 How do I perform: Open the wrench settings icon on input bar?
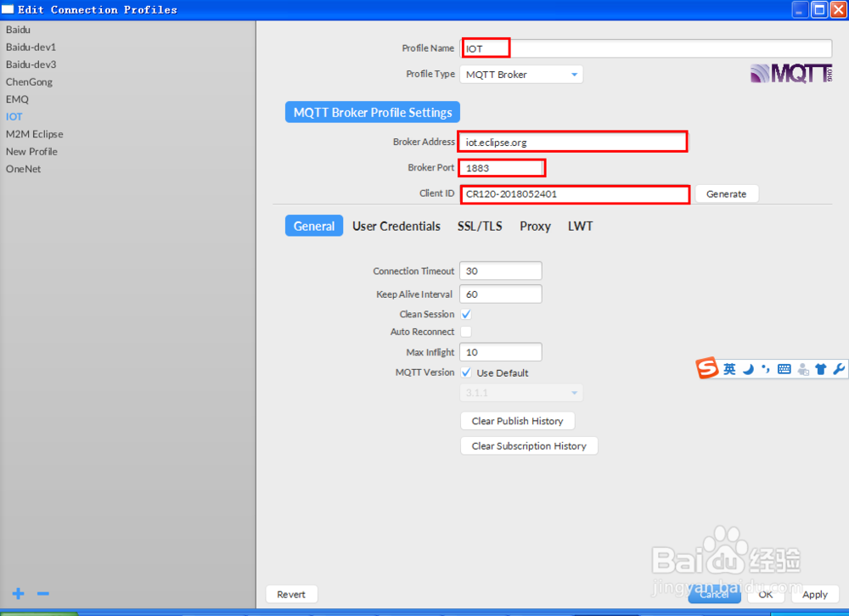[x=839, y=368]
